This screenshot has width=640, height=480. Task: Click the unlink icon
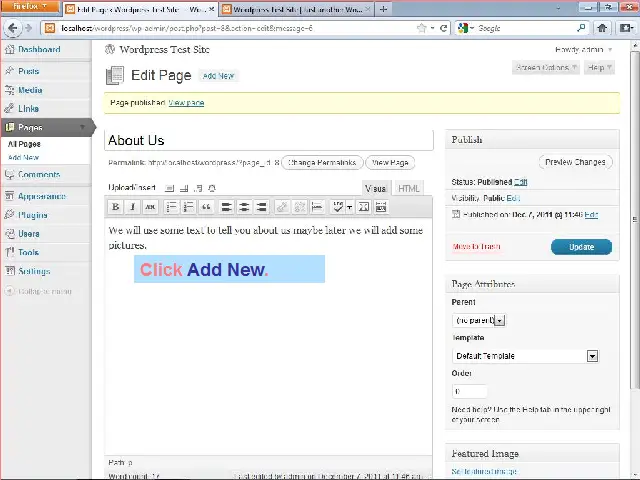pos(299,207)
